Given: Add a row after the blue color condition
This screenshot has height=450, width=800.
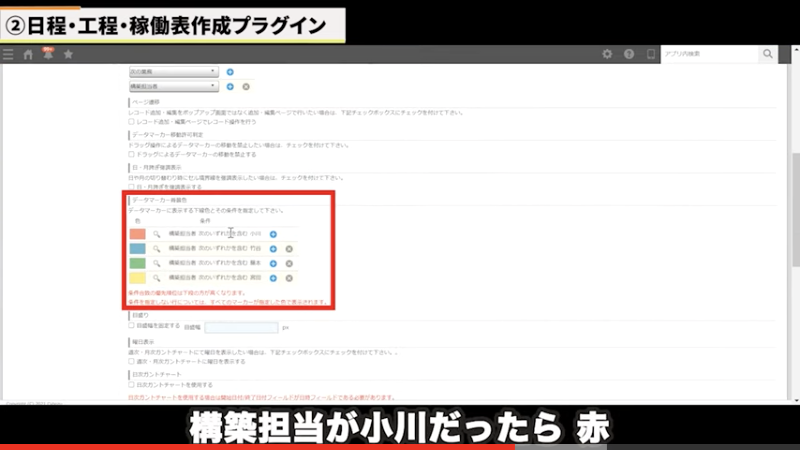Looking at the screenshot, I should click(273, 248).
